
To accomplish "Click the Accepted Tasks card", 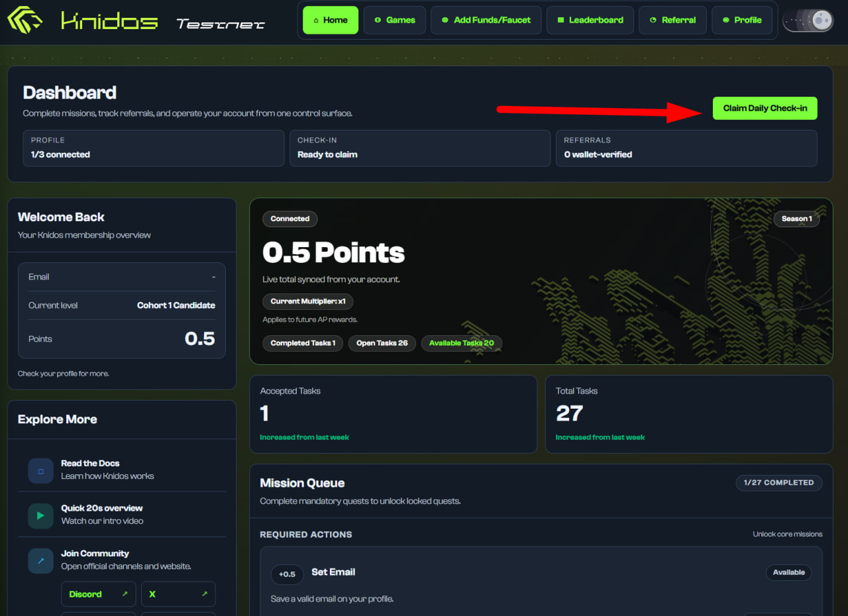I will (x=394, y=415).
